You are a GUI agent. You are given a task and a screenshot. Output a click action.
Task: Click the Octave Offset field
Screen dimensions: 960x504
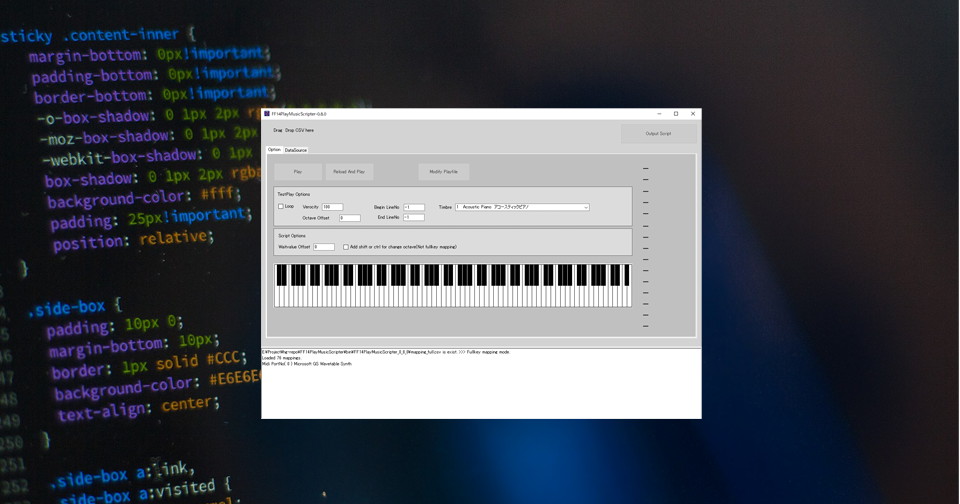click(350, 217)
